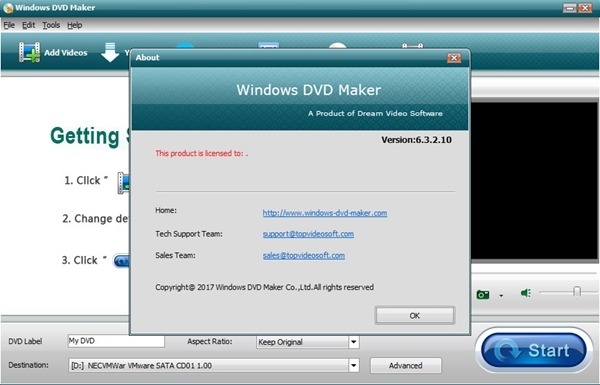Open the File menu
This screenshot has width=600, height=385.
[9, 25]
